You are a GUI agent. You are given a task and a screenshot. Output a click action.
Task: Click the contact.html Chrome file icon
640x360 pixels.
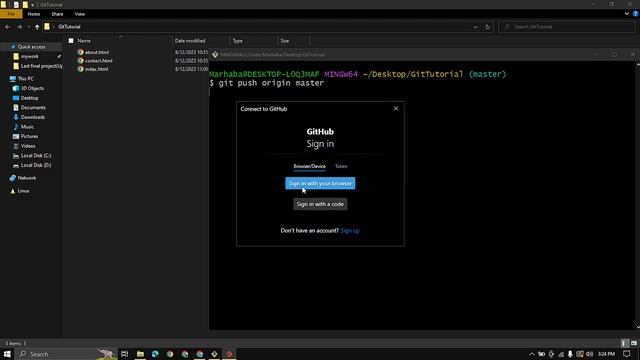(x=80, y=61)
